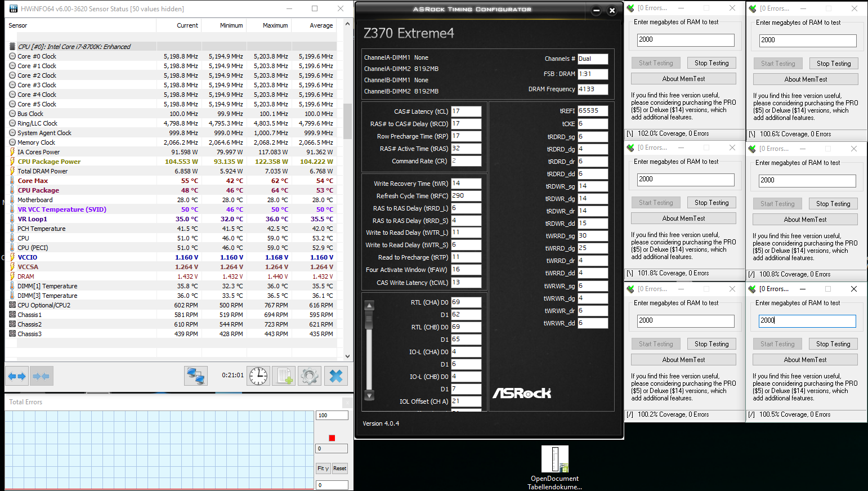Click the expand columns arrows icon in HWiNFO toolbar
The width and height of the screenshot is (868, 491).
pos(17,376)
